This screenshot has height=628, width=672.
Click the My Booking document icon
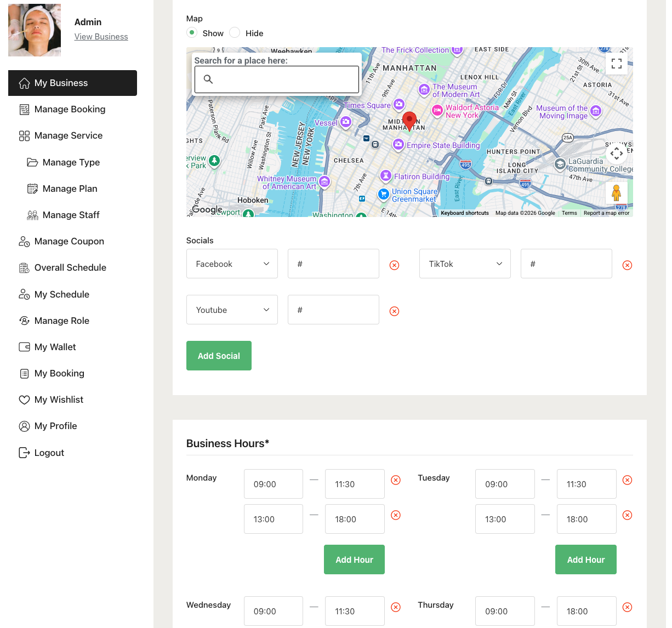[x=24, y=374]
